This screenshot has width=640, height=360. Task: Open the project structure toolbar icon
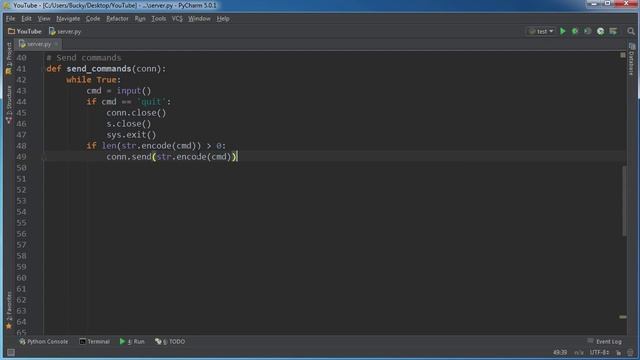tap(613, 31)
